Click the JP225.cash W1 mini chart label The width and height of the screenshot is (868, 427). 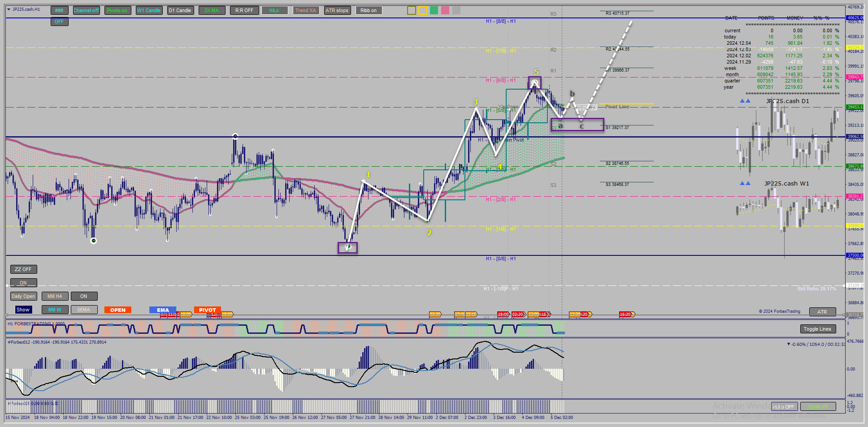pos(787,184)
